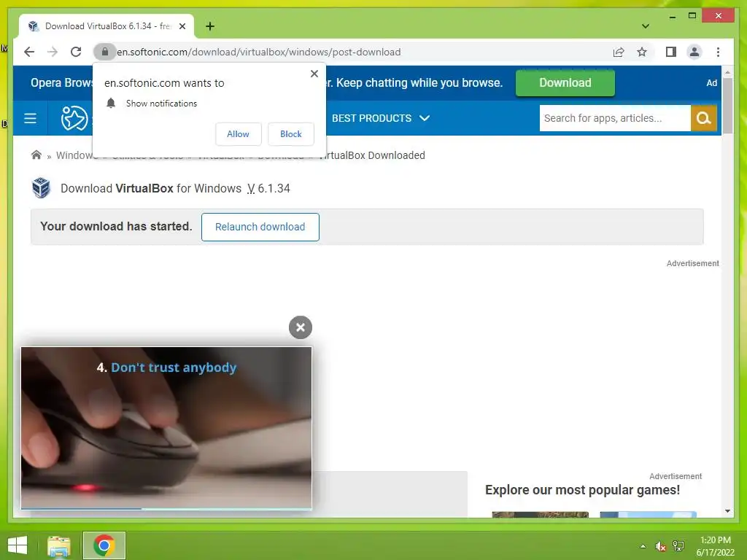Image resolution: width=747 pixels, height=560 pixels.
Task: Click the green Download ad button
Action: (565, 83)
